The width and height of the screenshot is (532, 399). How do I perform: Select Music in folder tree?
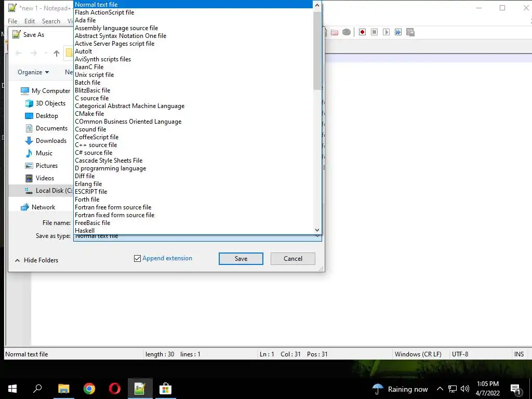38,153
